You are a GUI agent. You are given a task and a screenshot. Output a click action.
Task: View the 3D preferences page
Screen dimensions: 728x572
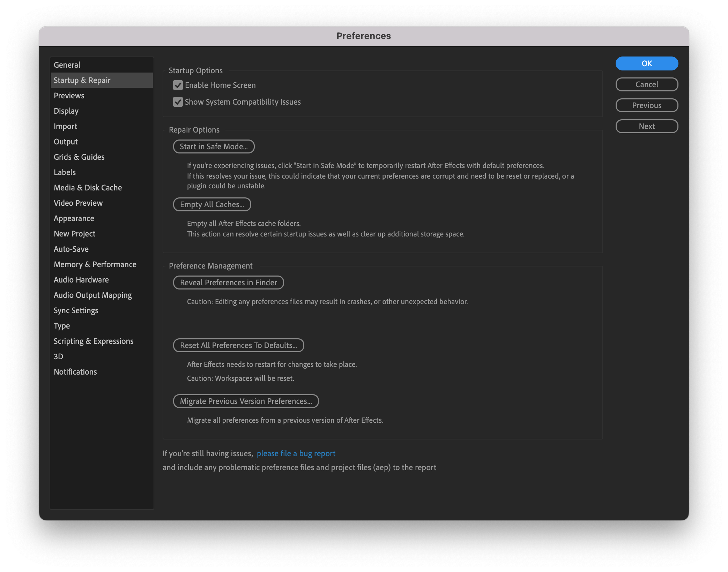point(59,356)
